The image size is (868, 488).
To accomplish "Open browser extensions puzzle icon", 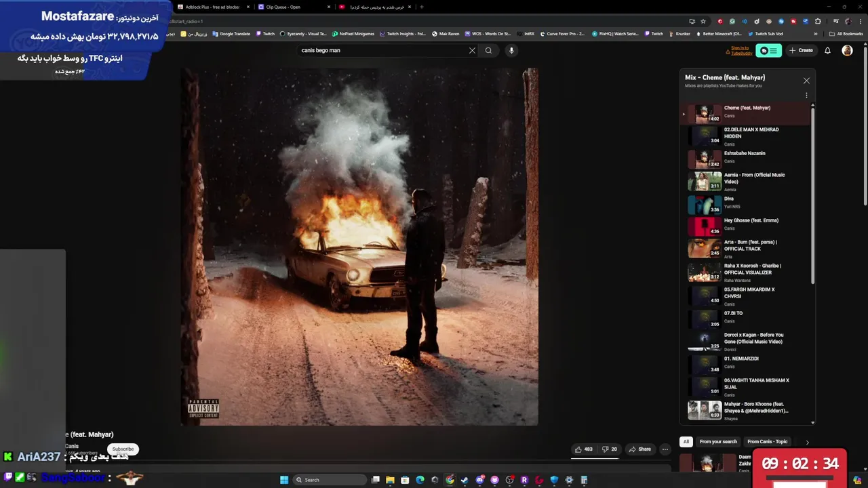I will click(818, 21).
